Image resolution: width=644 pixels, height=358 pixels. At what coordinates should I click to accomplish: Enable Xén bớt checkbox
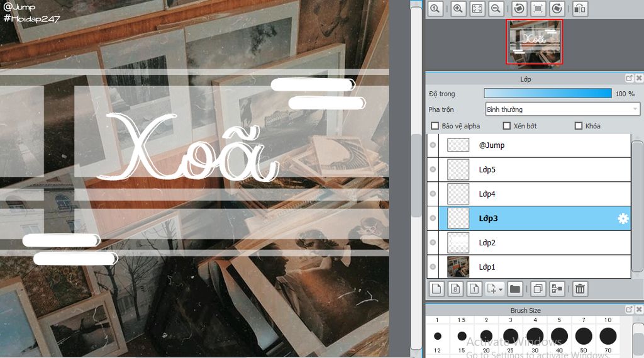click(507, 126)
